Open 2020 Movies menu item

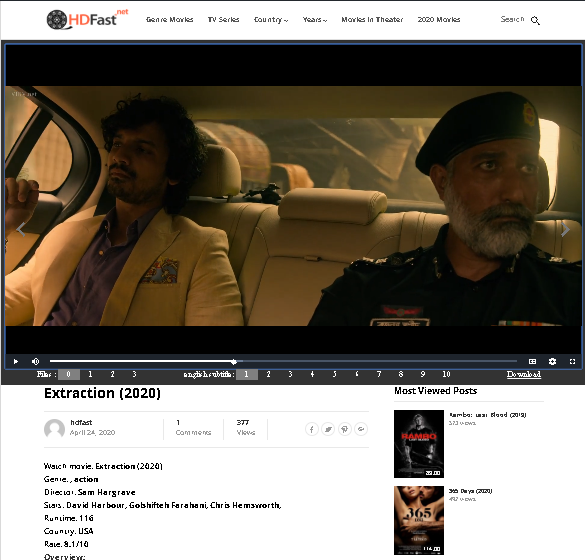439,20
